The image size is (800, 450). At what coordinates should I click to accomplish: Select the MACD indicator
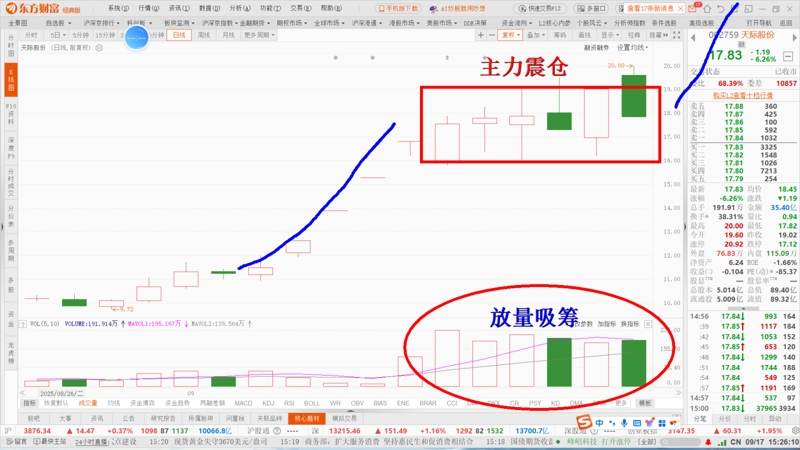point(243,403)
